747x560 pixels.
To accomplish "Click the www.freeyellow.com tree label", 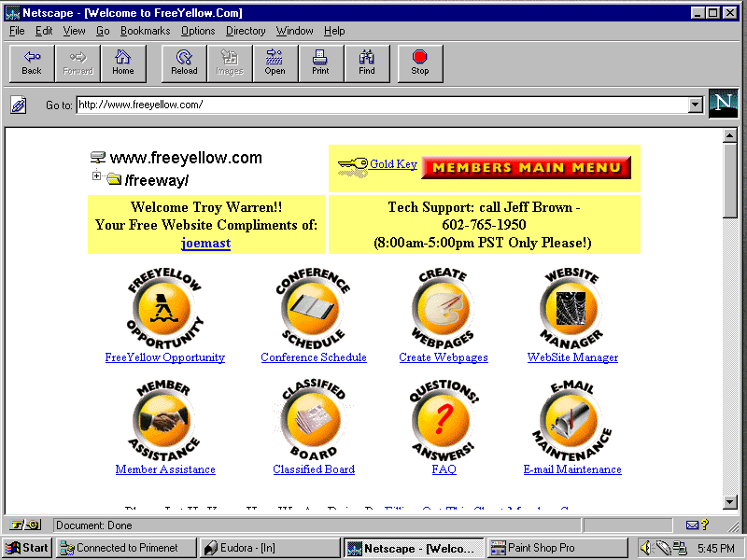I will [x=186, y=158].
